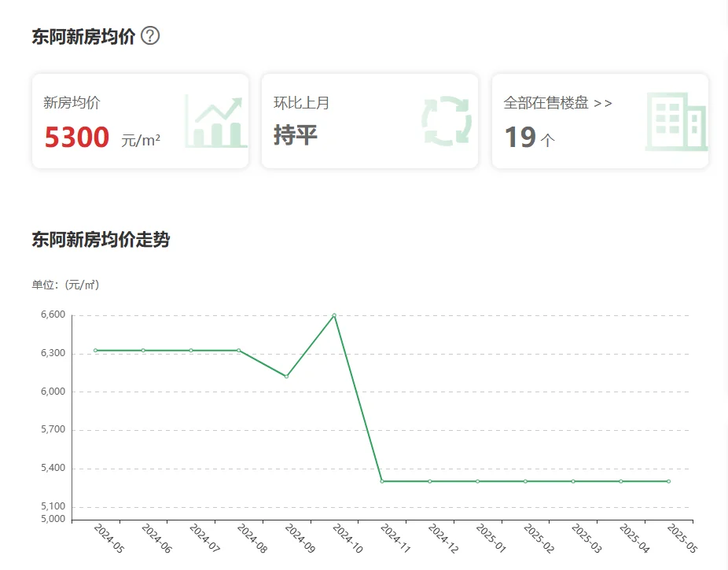Click the question mark help icon beside 东阿新房均价
Screen dimensions: 728x570
(x=150, y=36)
